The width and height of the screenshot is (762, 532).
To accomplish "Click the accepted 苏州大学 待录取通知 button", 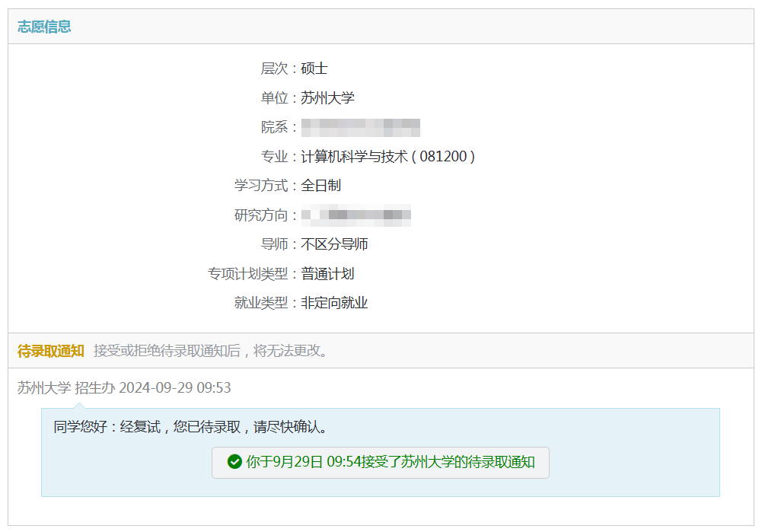I will [x=381, y=463].
